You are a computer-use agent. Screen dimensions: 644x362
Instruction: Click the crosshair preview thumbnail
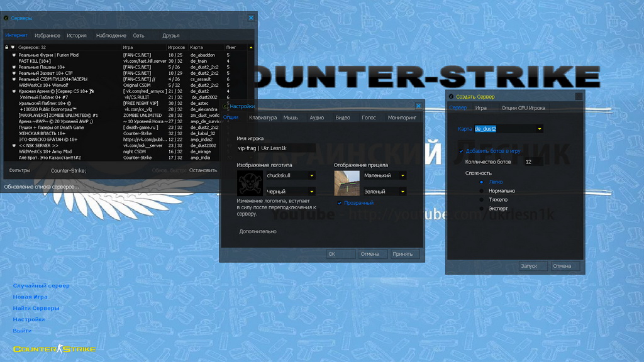pyautogui.click(x=347, y=184)
